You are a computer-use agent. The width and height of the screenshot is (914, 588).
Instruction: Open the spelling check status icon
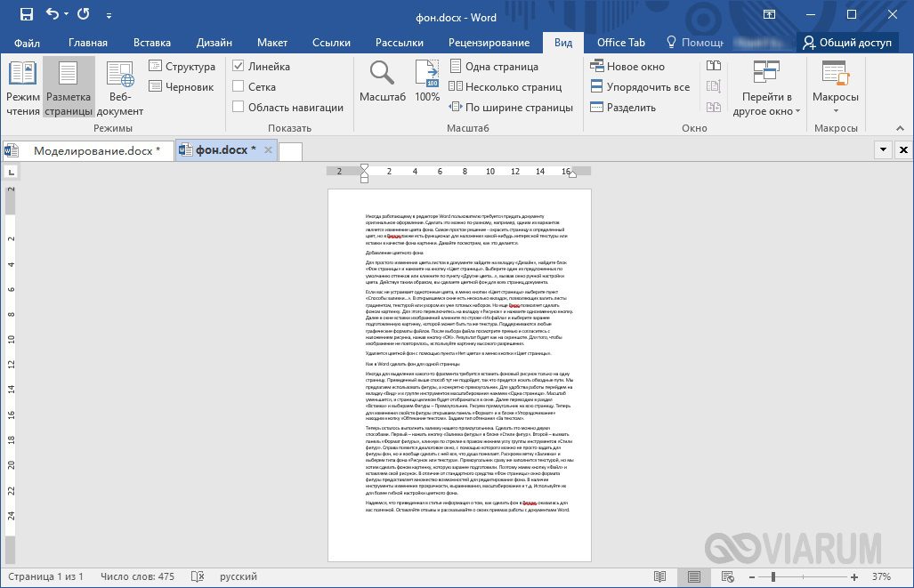point(198,576)
